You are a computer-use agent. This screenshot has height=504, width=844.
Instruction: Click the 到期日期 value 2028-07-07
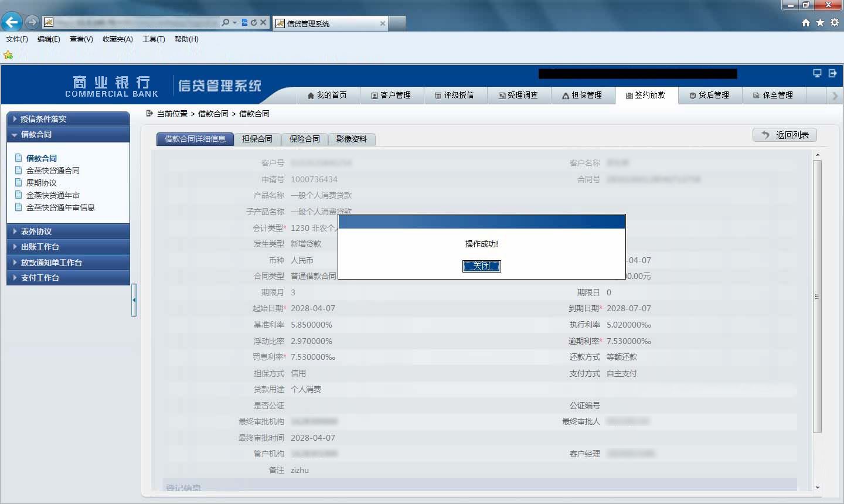click(629, 308)
